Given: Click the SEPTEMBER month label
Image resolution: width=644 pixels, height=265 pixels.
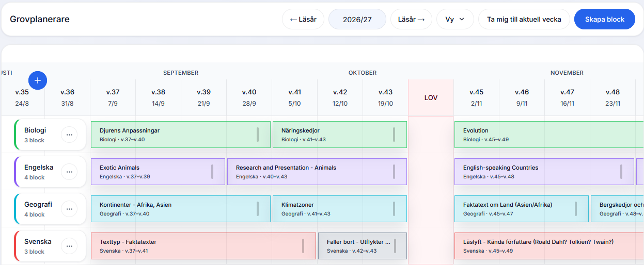Looking at the screenshot, I should point(181,73).
